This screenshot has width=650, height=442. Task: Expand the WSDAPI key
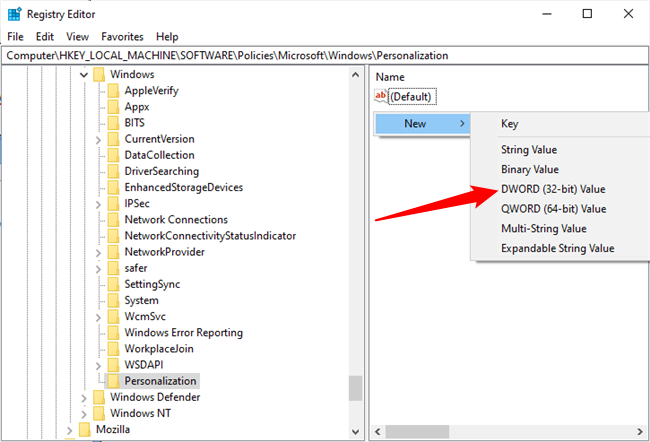(98, 366)
